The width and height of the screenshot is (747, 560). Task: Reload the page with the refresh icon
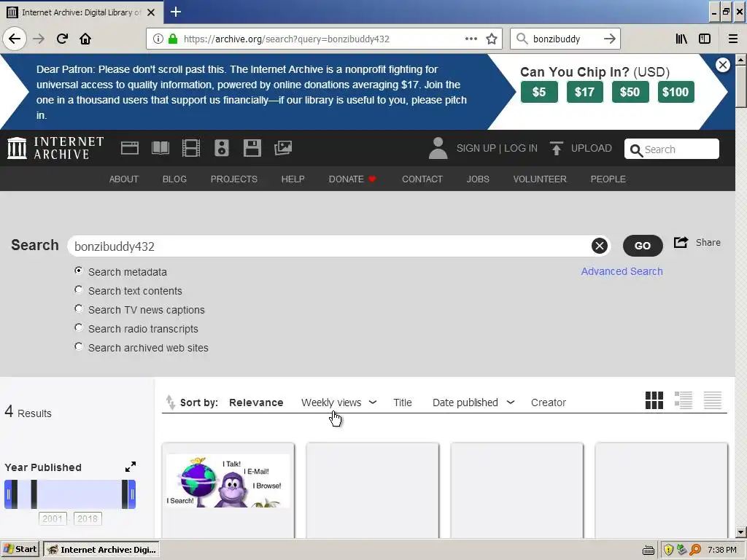point(62,39)
